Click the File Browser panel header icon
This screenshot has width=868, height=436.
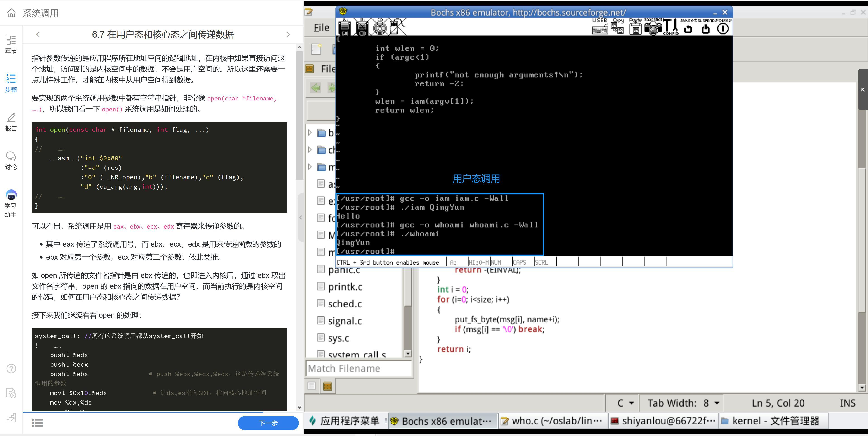309,69
